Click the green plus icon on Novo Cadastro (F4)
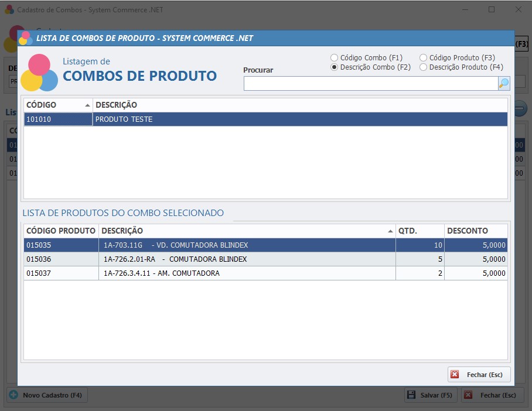This screenshot has height=411, width=532. point(13,395)
